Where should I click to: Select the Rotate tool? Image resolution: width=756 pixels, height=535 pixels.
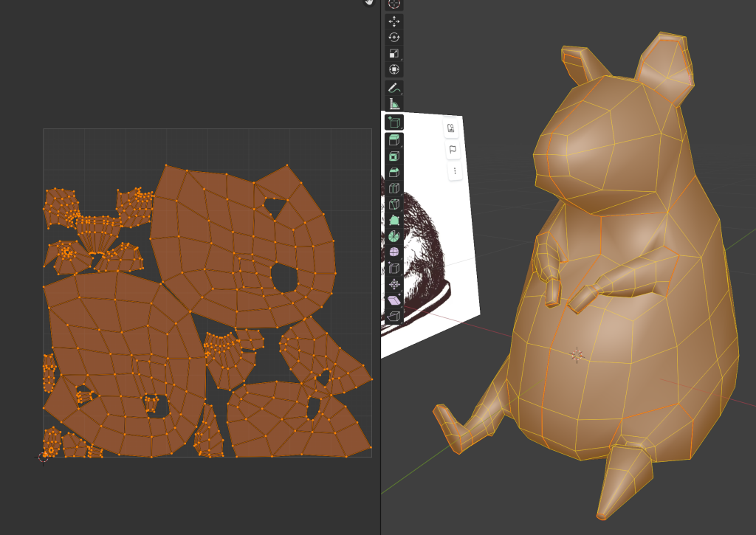394,37
